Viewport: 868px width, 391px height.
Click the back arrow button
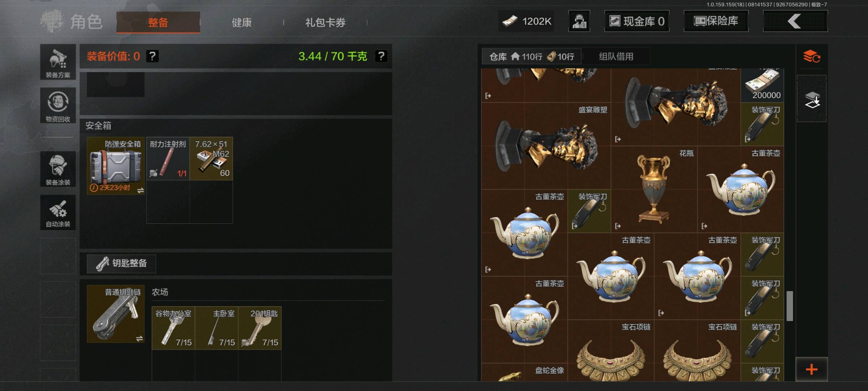point(795,21)
